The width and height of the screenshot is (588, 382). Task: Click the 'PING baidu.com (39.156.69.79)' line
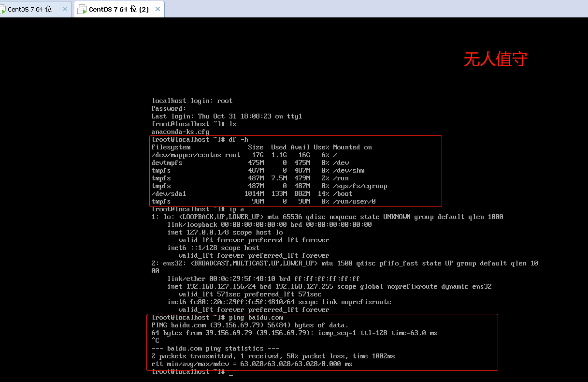point(250,325)
